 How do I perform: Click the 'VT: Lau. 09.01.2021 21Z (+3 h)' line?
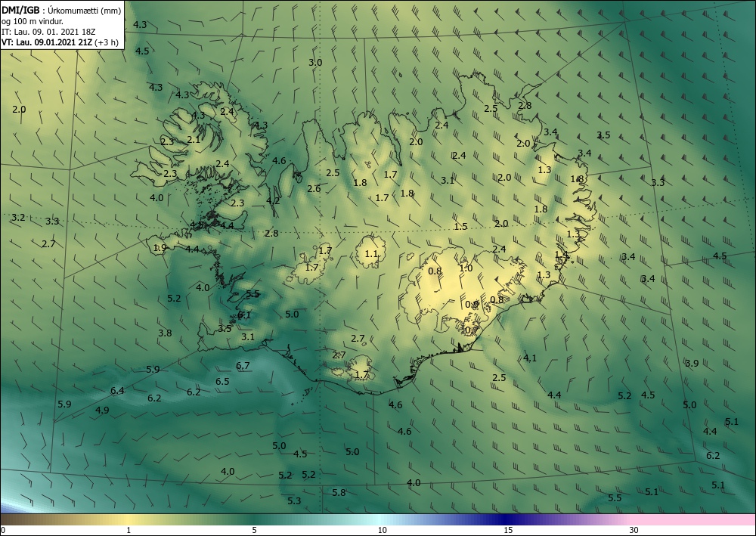coord(60,42)
